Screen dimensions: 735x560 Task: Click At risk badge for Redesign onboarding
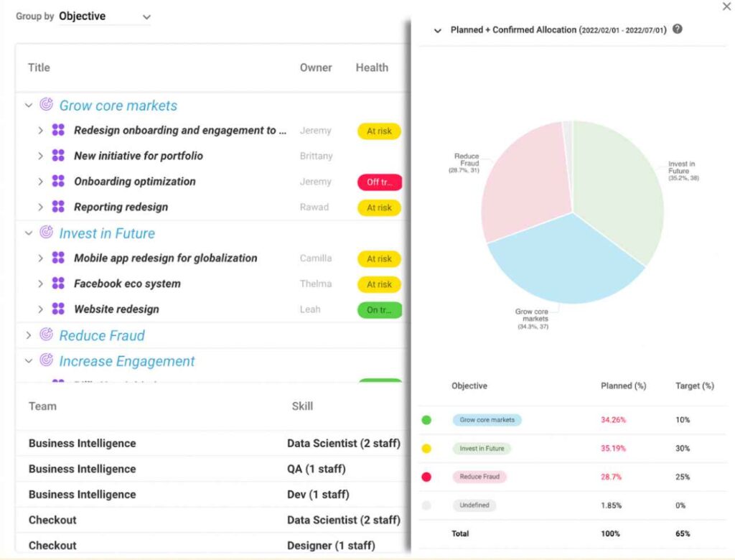379,131
